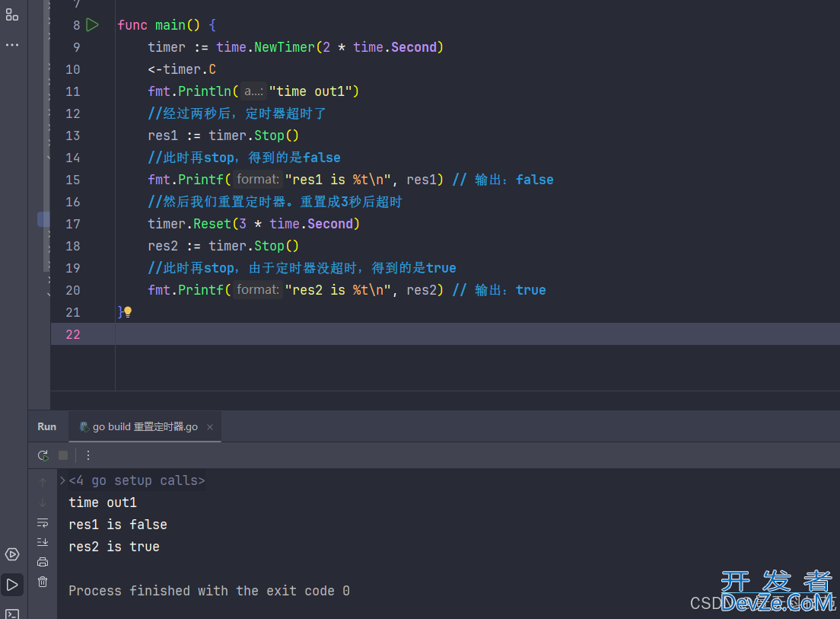Toggle scroll to end of console
This screenshot has width=840, height=619.
click(x=43, y=542)
